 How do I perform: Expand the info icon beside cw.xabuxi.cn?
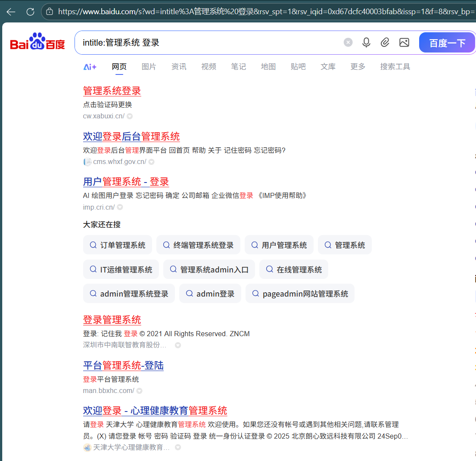coord(130,116)
